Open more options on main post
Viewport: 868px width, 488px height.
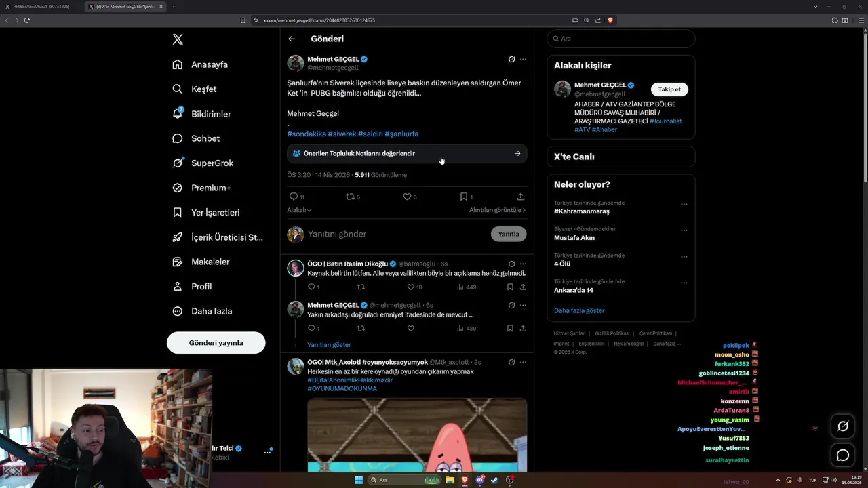[523, 59]
